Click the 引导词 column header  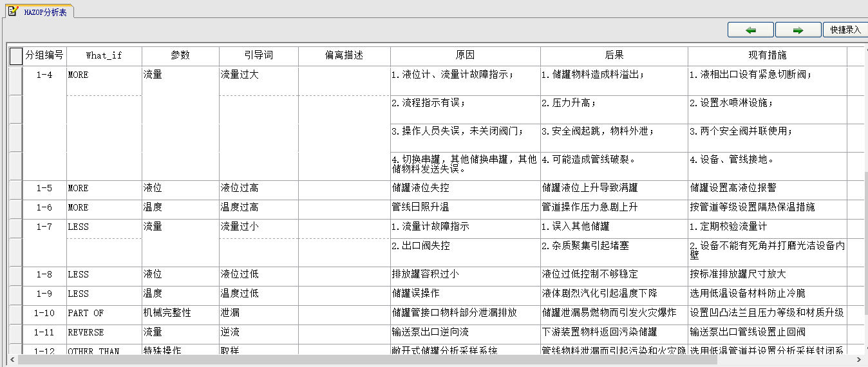(259, 55)
